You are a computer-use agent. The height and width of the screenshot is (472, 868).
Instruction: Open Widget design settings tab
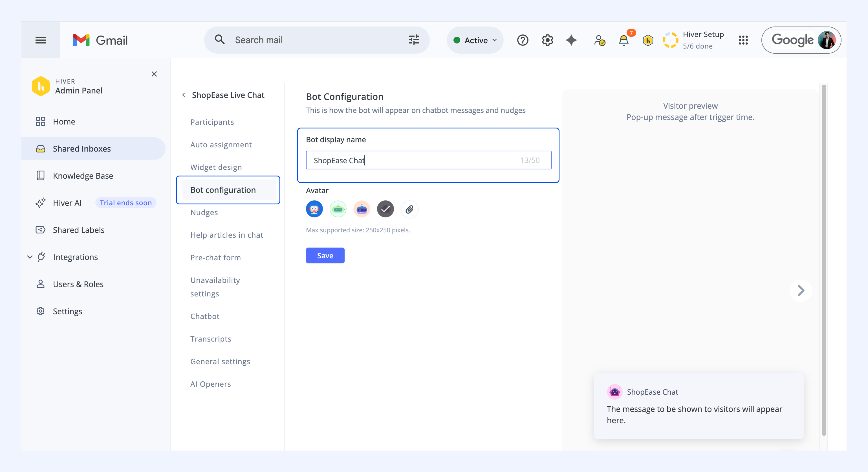point(216,167)
